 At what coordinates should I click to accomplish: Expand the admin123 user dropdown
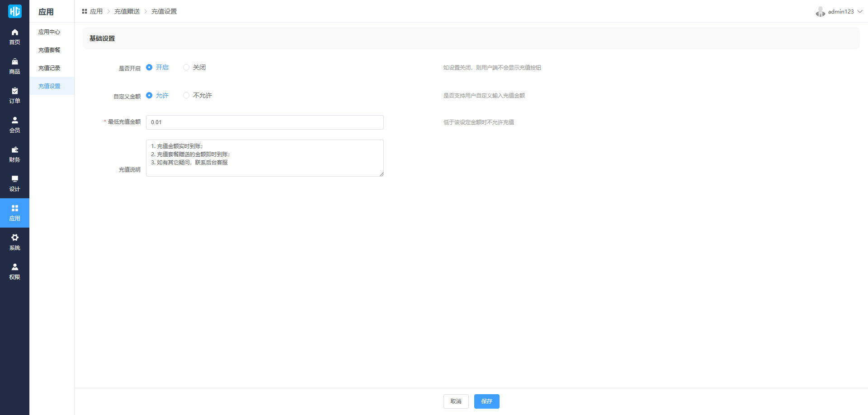(840, 12)
